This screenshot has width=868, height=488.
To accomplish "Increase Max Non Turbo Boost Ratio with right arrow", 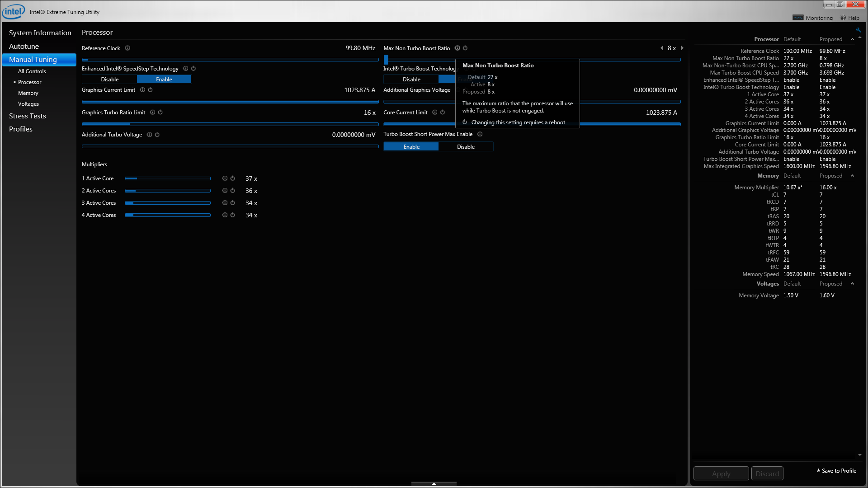I will 682,48.
